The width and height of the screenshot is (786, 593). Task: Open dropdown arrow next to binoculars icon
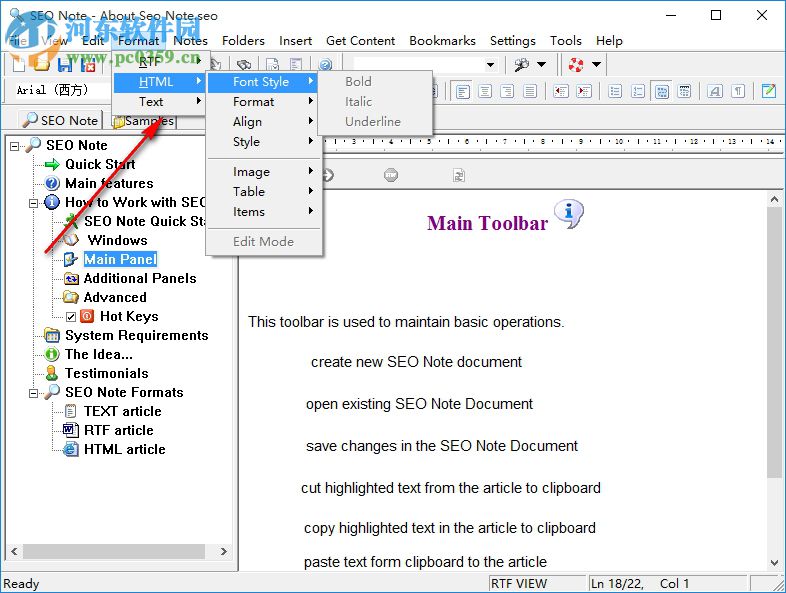point(541,65)
